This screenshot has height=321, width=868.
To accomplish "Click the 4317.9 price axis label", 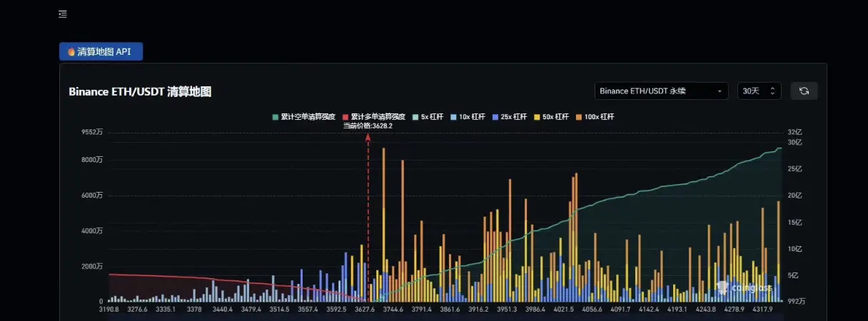I will click(762, 310).
